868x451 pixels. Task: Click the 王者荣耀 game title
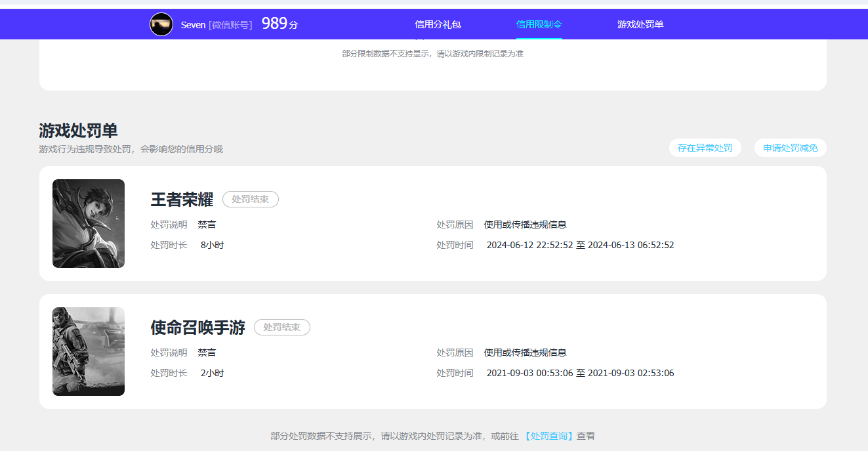click(x=182, y=199)
